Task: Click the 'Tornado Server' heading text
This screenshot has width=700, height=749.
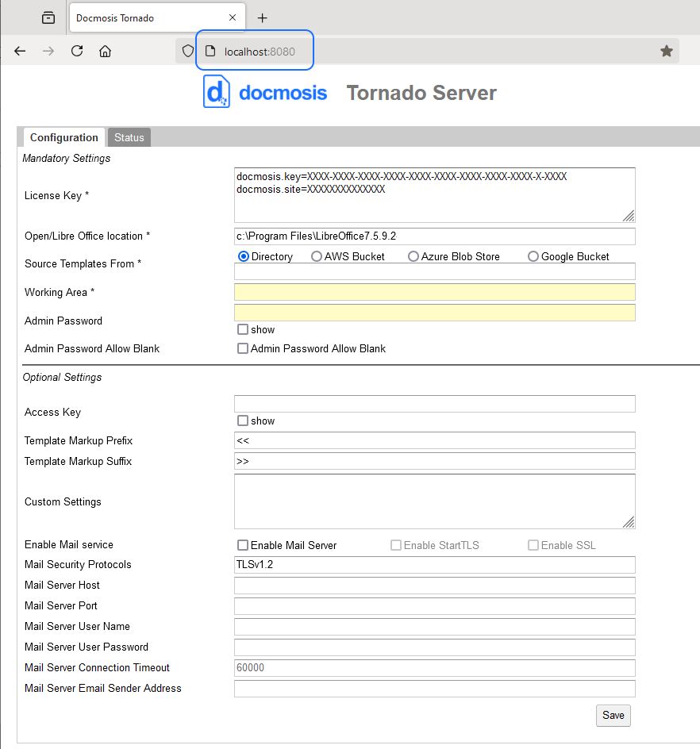Action: [421, 93]
